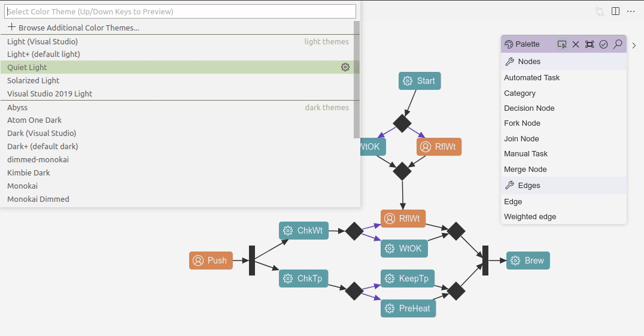The height and width of the screenshot is (336, 644).
Task: Click the delete (X) tool in Palette
Action: pos(576,44)
